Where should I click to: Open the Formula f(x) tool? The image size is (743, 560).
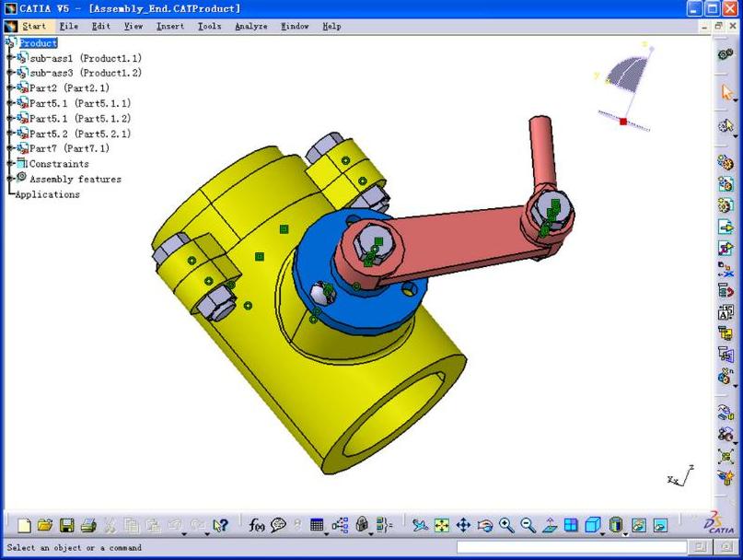point(256,525)
